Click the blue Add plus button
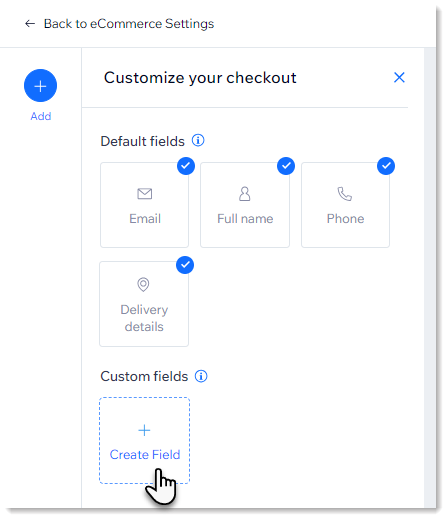 (x=40, y=86)
